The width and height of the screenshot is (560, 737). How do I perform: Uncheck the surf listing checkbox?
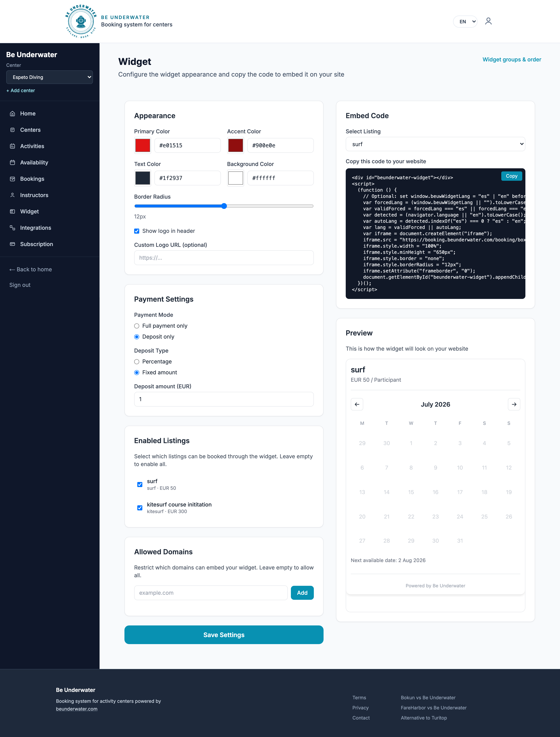(x=140, y=485)
